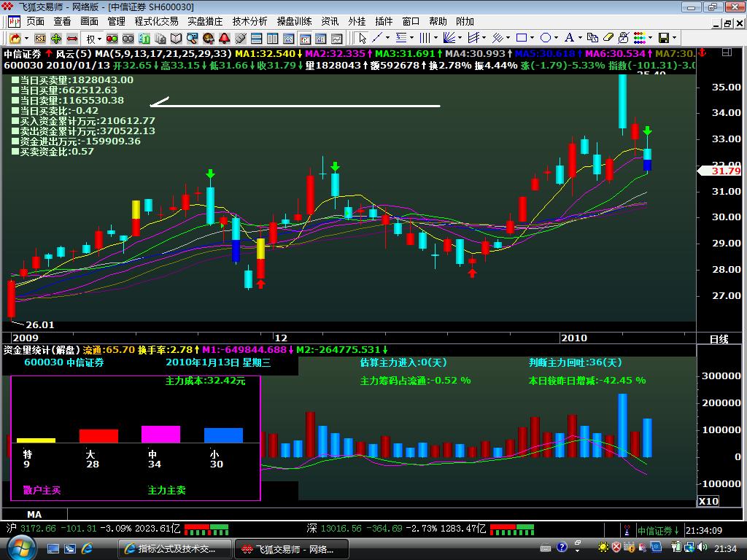Expand the save icon dropdown arrow
747x560 pixels.
pos(674,38)
